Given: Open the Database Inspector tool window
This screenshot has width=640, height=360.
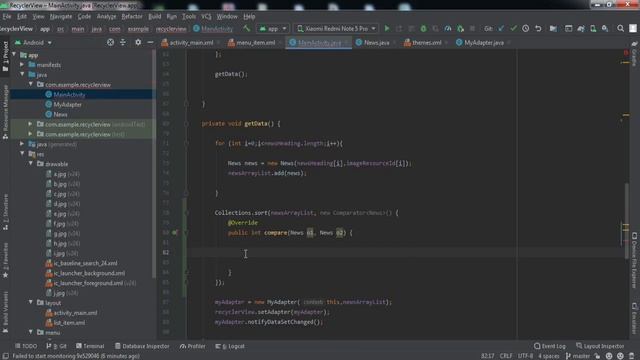Looking at the screenshot, I should click(142, 346).
